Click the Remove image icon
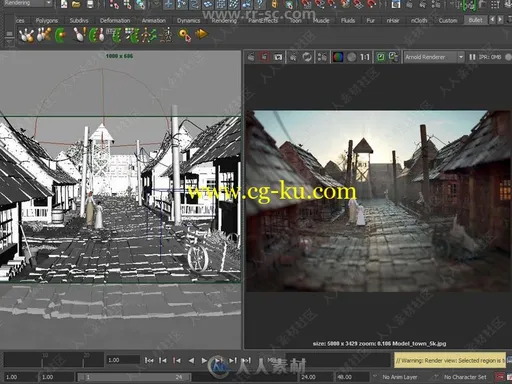Image resolution: width=512 pixels, height=384 pixels. 394,57
